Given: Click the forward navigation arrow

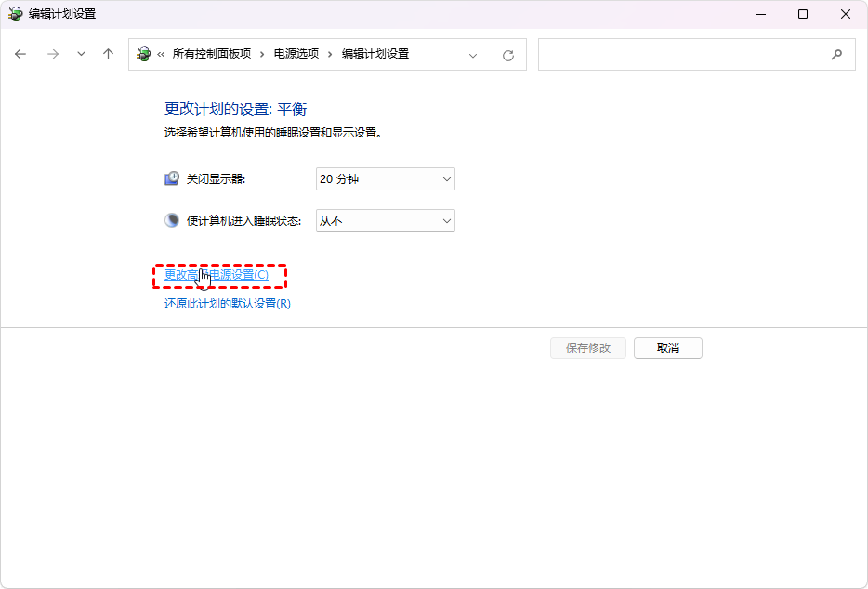Looking at the screenshot, I should click(53, 54).
